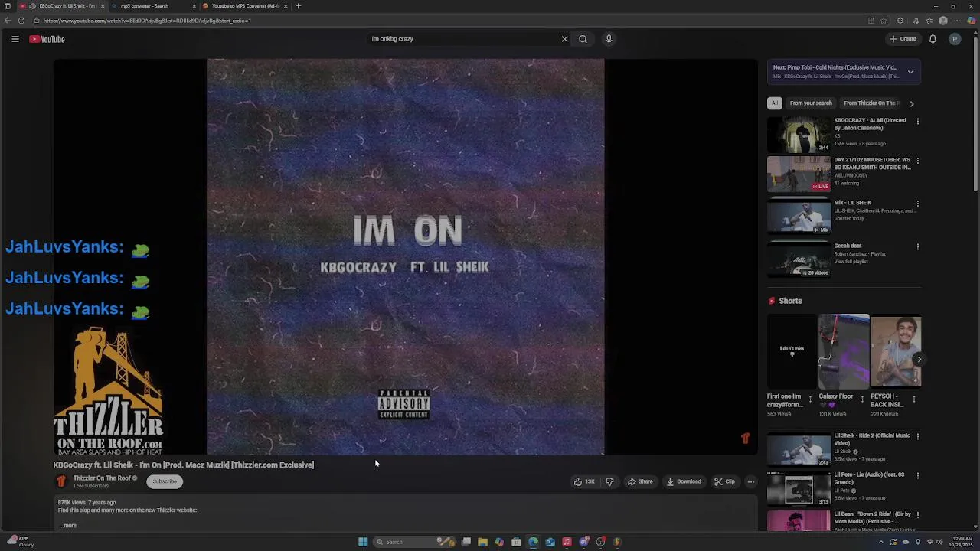
Task: Focus the browser address bar URL
Action: 147,21
